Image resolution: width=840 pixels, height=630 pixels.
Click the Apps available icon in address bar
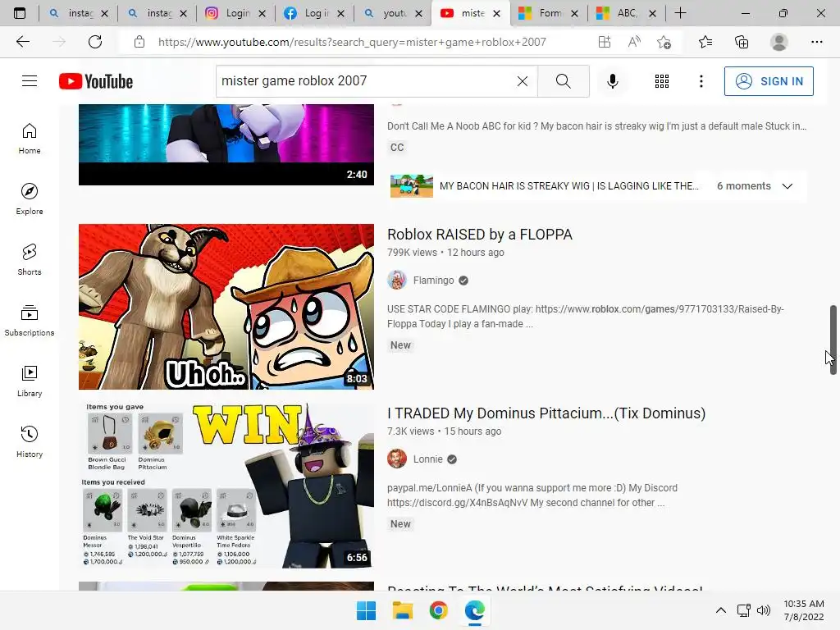pyautogui.click(x=605, y=42)
